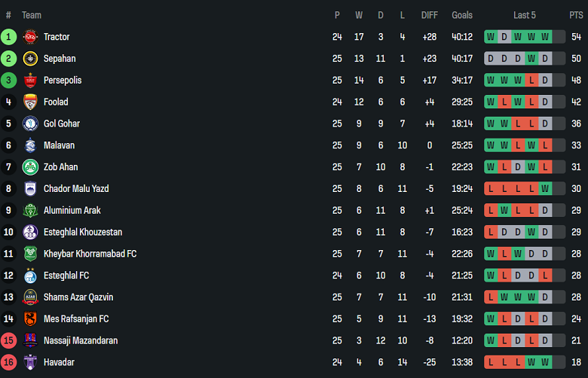Open the Zob Ahan green logo
Viewport: 588px width, 378px height.
pos(30,167)
